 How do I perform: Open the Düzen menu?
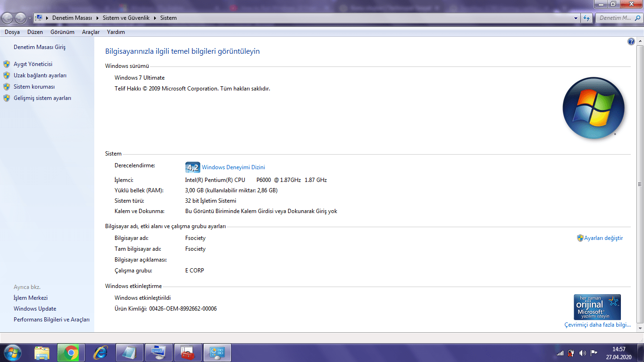coord(35,32)
